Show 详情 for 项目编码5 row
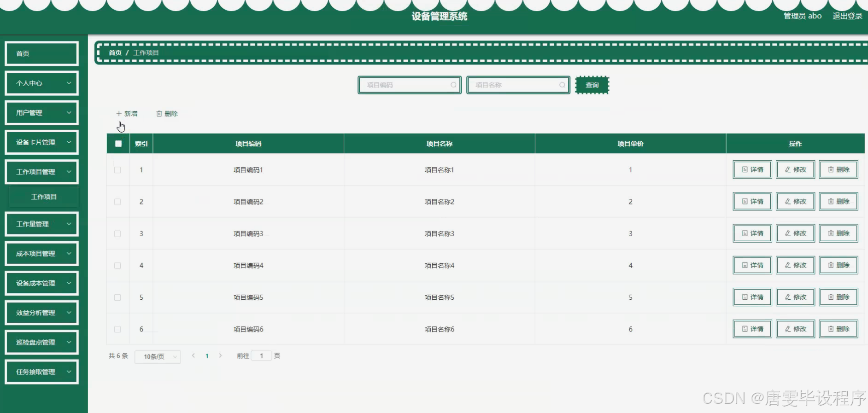The width and height of the screenshot is (868, 413). [x=752, y=297]
